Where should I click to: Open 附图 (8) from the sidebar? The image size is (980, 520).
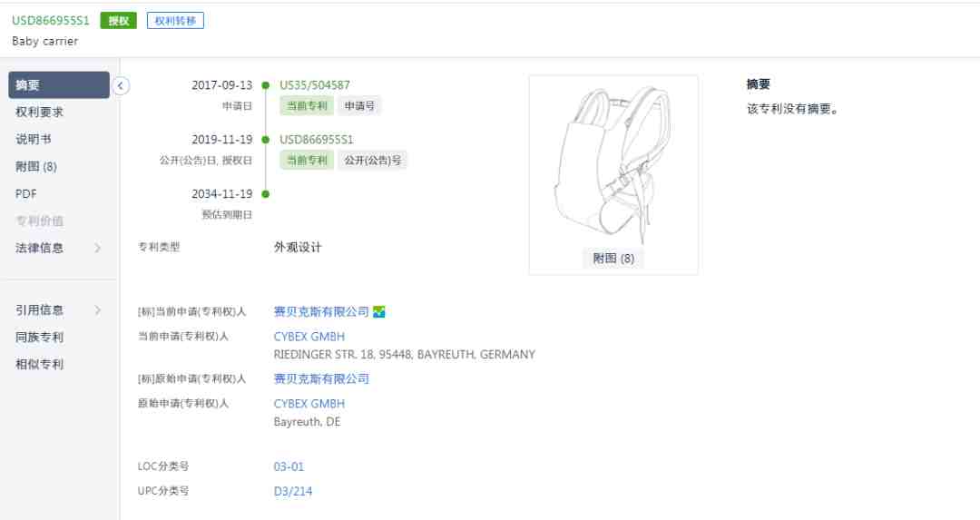coord(36,166)
